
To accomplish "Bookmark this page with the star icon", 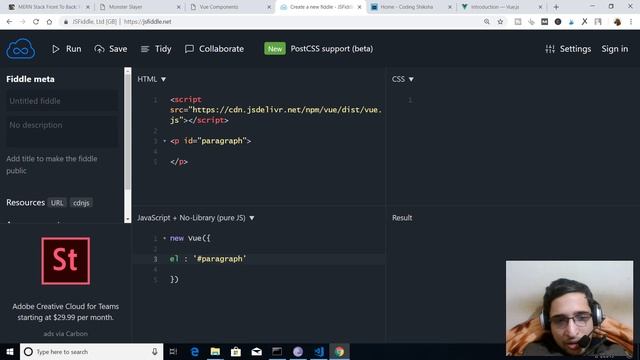I will tap(500, 22).
